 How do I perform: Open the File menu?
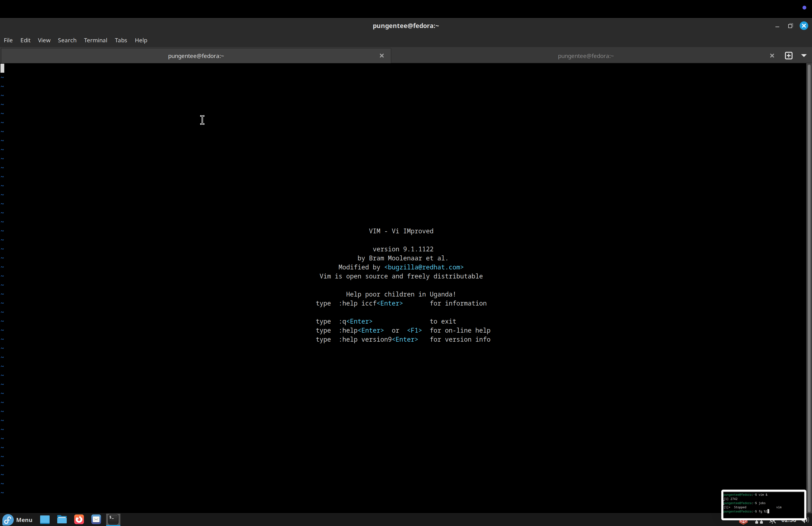[x=8, y=40]
